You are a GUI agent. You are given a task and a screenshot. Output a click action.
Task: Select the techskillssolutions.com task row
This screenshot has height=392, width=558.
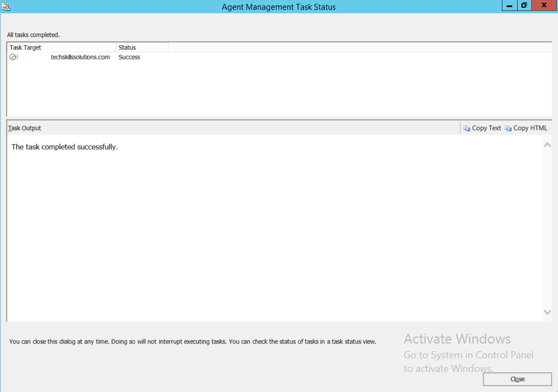pyautogui.click(x=81, y=57)
